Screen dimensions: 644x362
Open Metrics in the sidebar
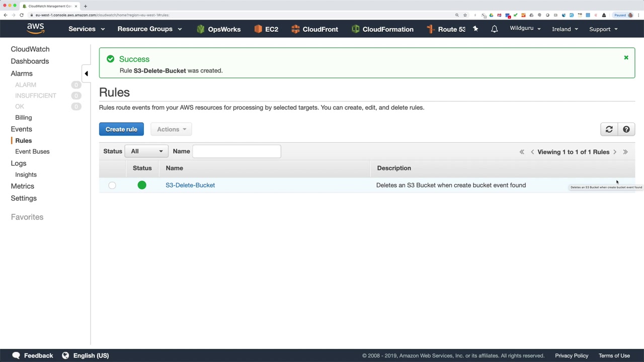(23, 186)
